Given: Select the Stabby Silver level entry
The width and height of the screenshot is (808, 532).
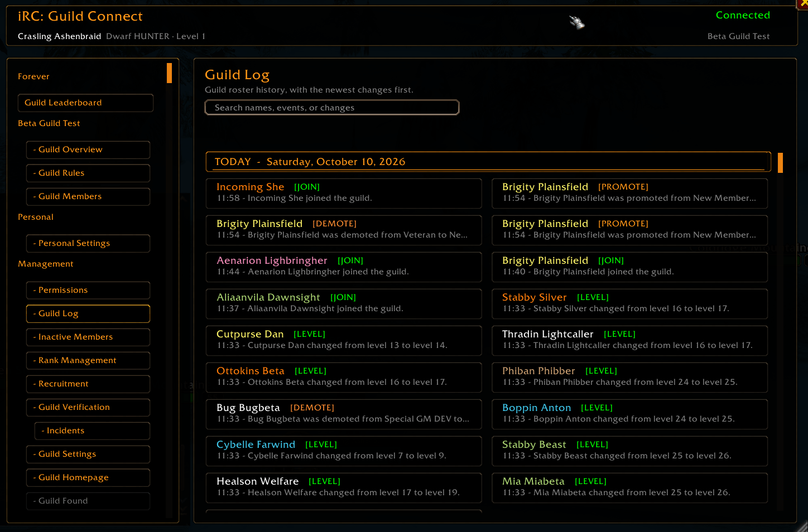Looking at the screenshot, I should pos(629,304).
